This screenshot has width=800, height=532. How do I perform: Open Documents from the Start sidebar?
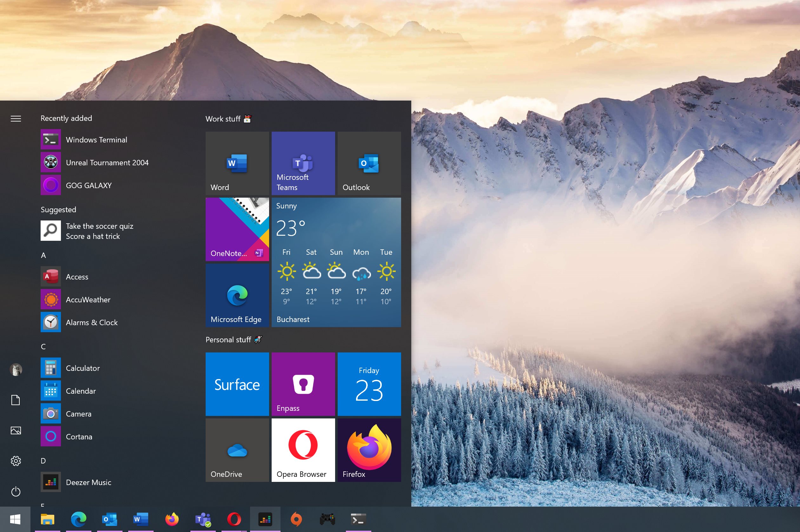[x=16, y=400]
